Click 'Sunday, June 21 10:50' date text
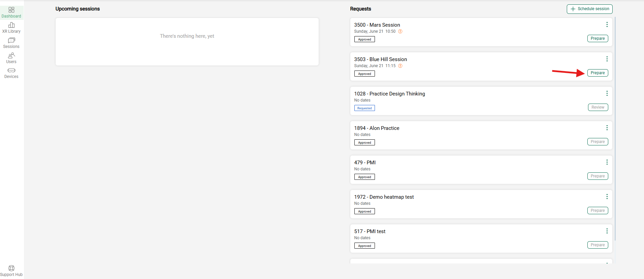Screen dimensions: 644x279 point(375,31)
